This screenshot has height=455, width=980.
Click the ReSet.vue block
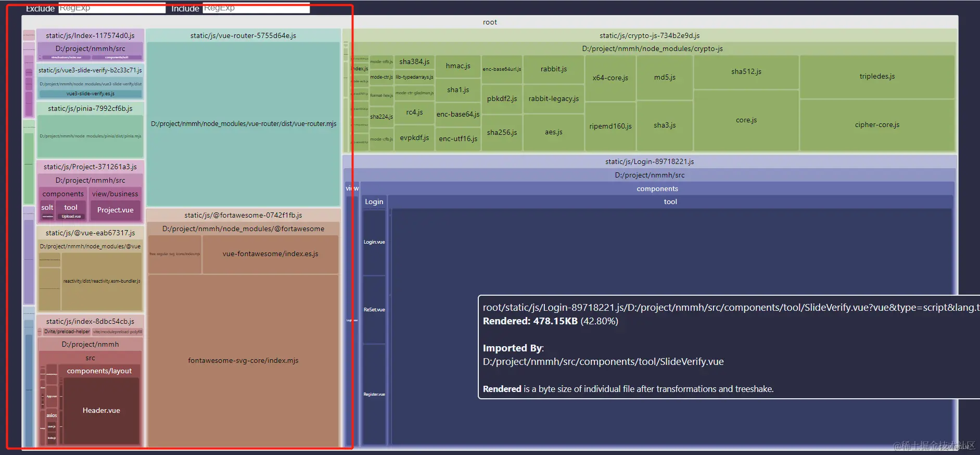pyautogui.click(x=374, y=310)
